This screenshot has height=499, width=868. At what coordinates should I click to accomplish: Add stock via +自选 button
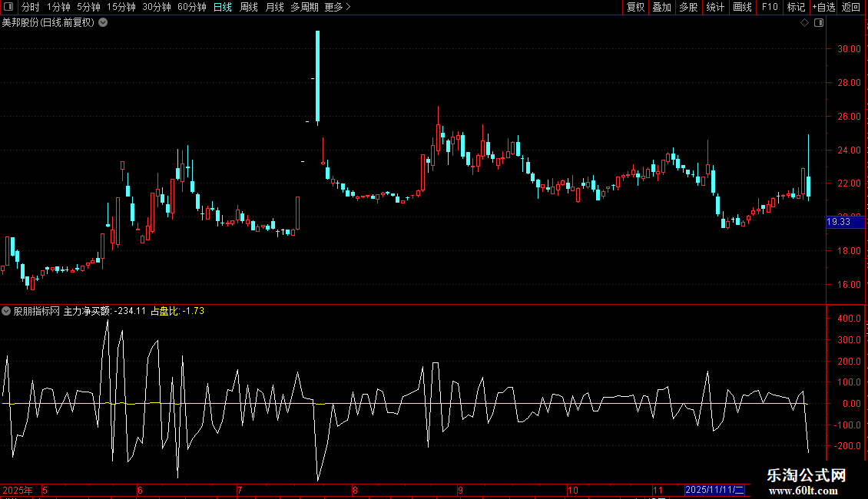pos(823,7)
